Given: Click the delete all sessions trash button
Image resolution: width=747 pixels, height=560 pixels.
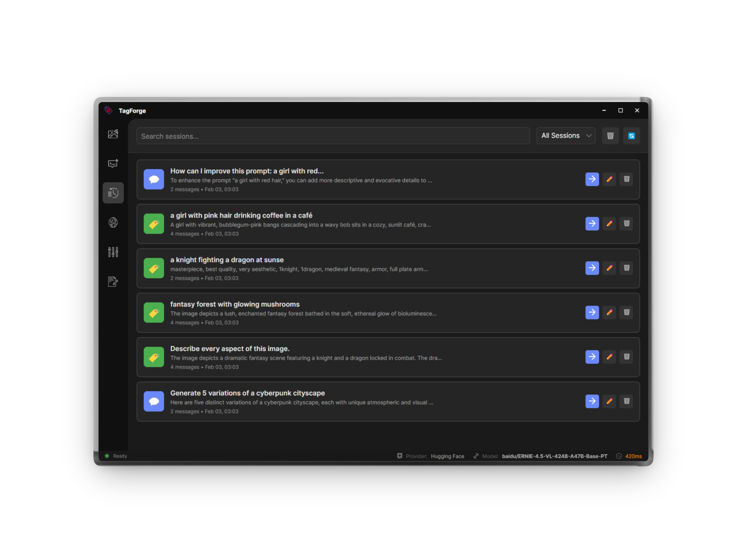Looking at the screenshot, I should pos(610,136).
